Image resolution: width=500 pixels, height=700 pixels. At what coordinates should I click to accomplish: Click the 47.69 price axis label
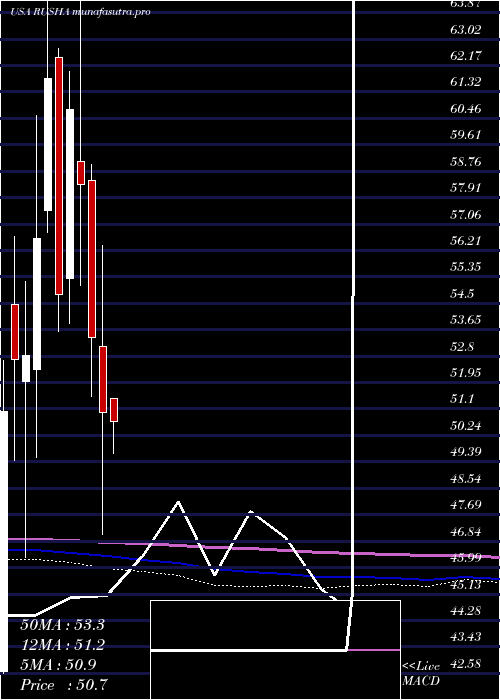[466, 505]
